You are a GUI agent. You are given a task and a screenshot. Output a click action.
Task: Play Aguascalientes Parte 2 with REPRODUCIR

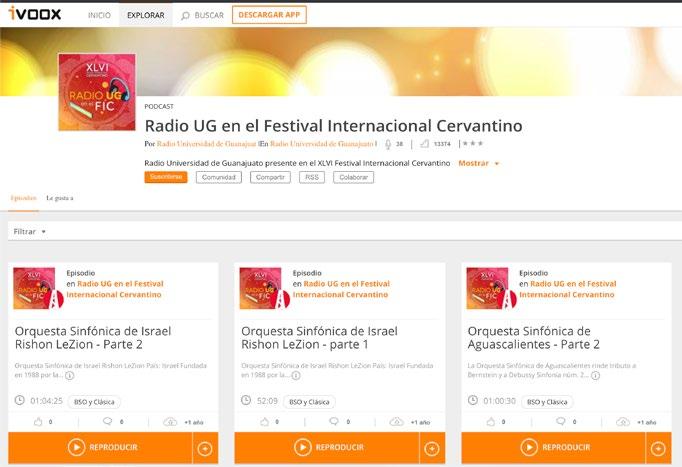click(x=554, y=447)
